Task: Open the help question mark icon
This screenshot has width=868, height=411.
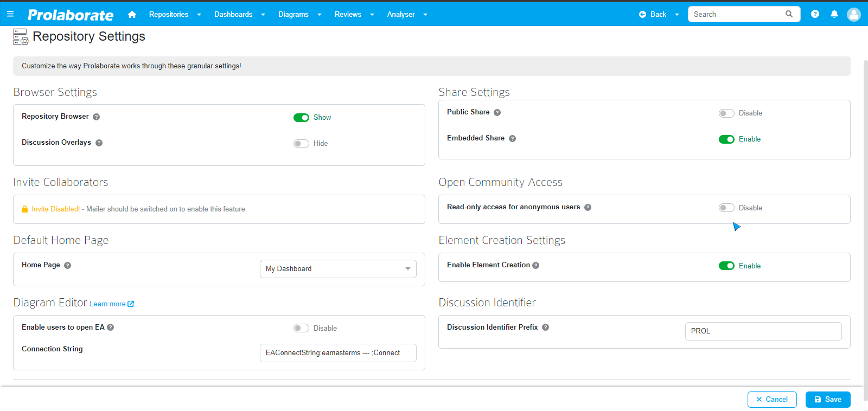Action: (x=815, y=14)
